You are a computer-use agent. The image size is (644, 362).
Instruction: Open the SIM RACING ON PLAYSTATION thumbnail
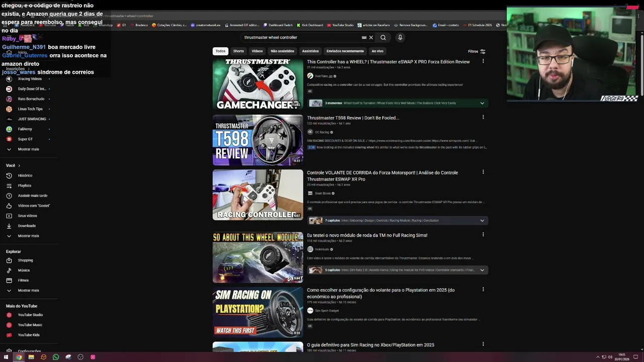tap(258, 312)
